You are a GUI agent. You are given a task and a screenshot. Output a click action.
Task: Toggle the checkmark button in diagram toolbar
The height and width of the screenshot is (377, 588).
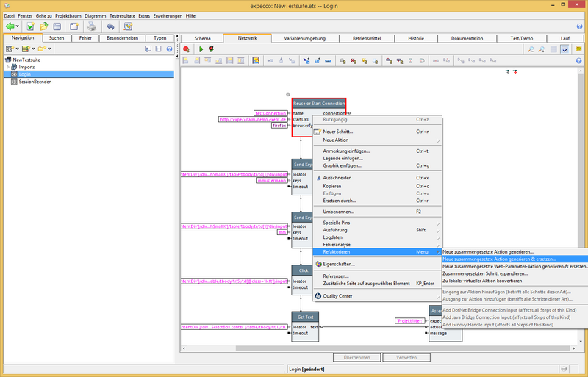(x=564, y=49)
